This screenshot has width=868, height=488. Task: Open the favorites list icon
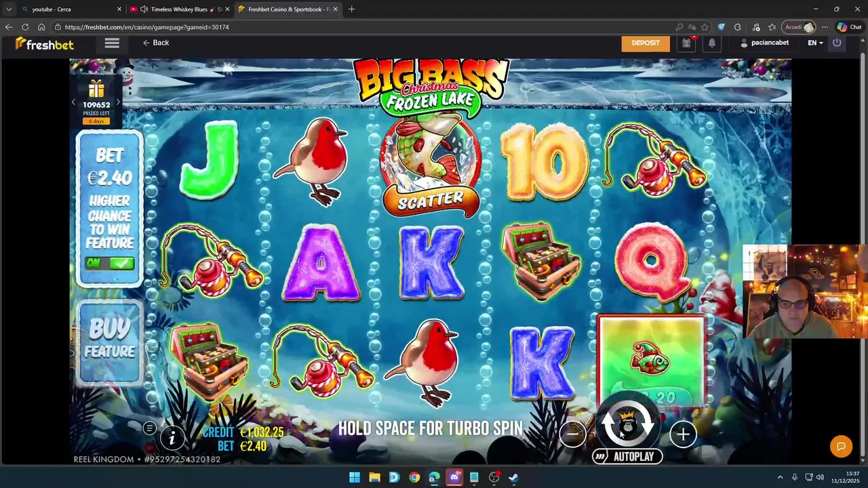[x=772, y=27]
